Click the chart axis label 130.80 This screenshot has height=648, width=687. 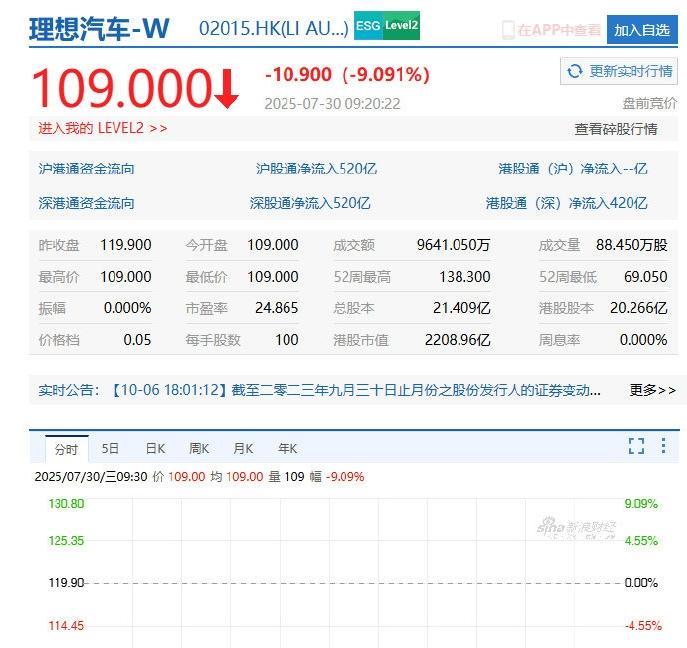[x=66, y=503]
